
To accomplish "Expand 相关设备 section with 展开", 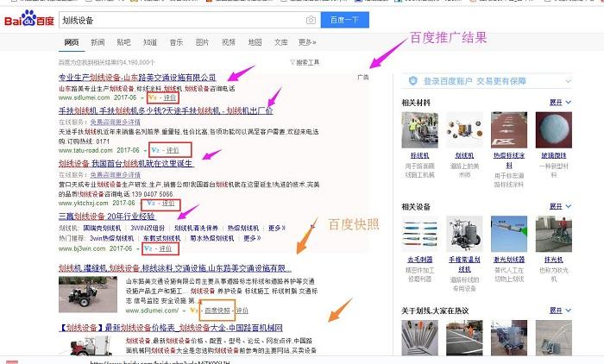I will click(561, 206).
